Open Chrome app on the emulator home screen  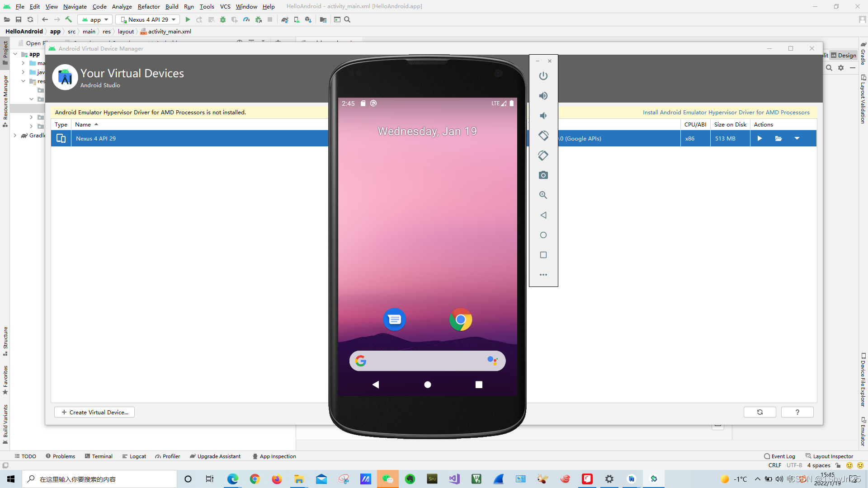(460, 320)
